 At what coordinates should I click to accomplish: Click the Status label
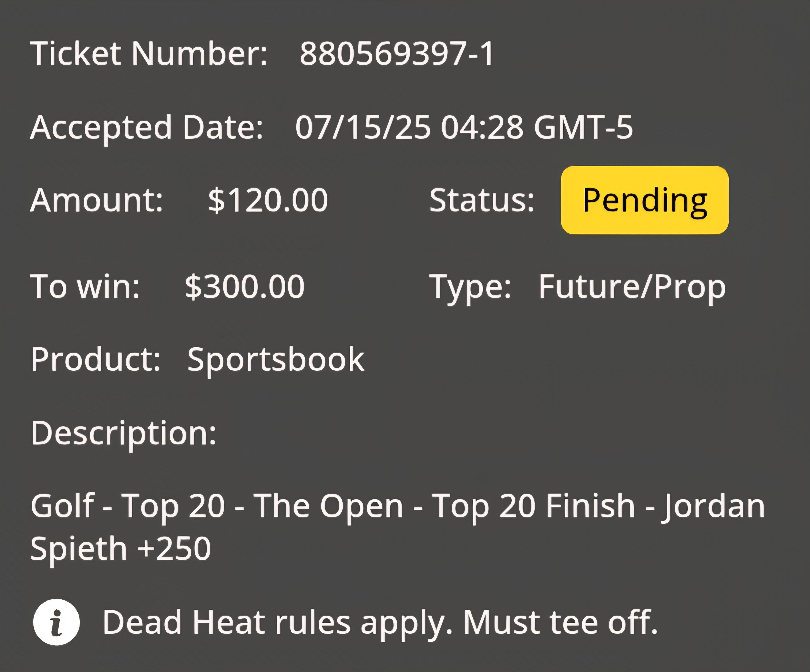[482, 200]
